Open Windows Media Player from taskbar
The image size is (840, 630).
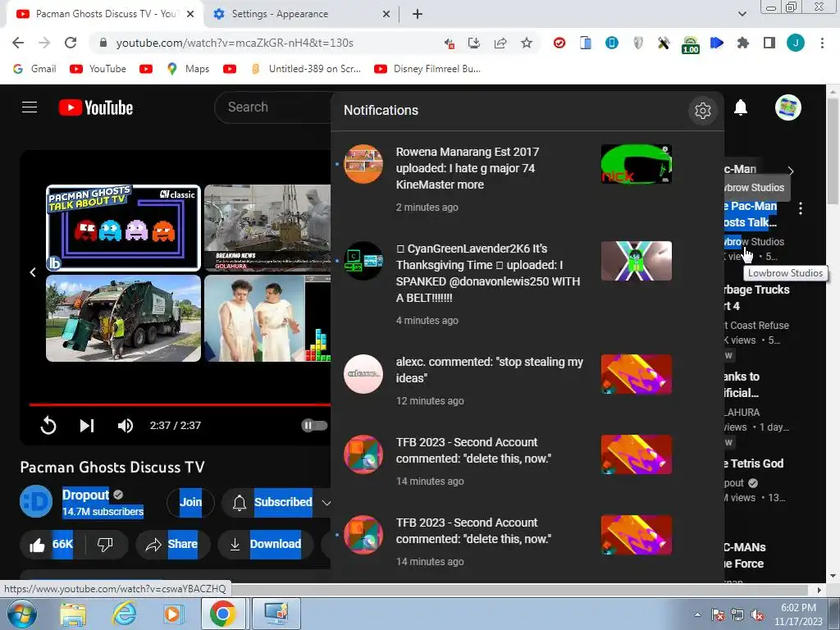173,614
